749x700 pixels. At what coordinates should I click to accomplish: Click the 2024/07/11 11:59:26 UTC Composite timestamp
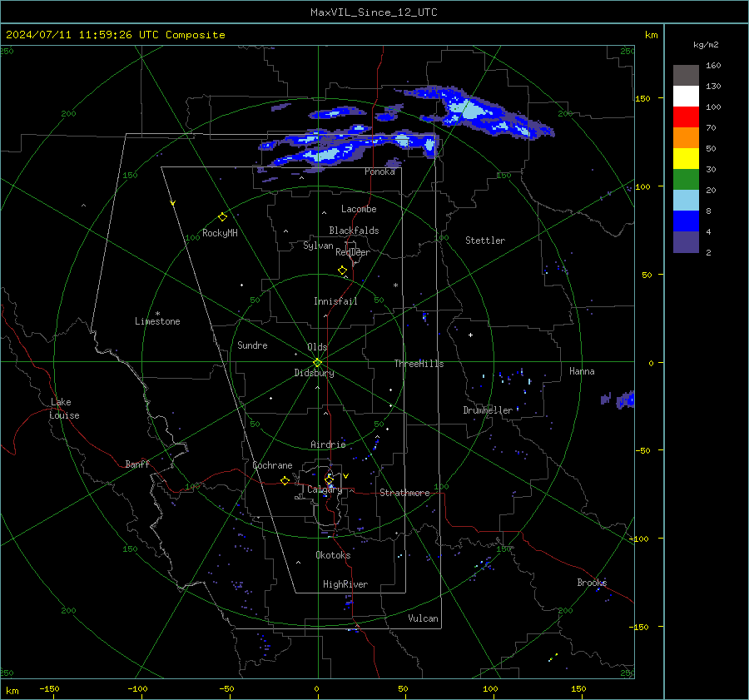tap(115, 35)
